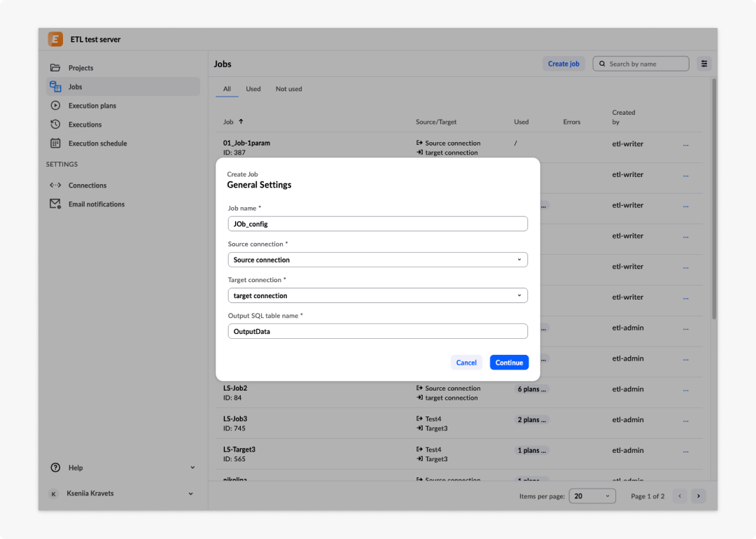756x539 pixels.
Task: Open actions menu for LS-Job3 row
Action: [x=685, y=421]
